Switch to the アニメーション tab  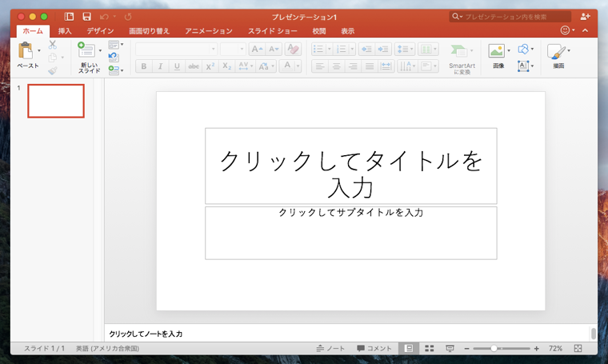tap(209, 31)
